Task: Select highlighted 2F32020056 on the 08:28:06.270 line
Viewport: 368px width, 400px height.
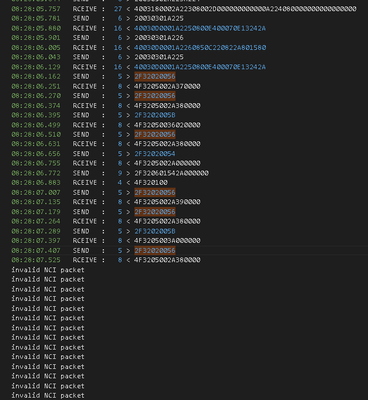Action: point(155,96)
